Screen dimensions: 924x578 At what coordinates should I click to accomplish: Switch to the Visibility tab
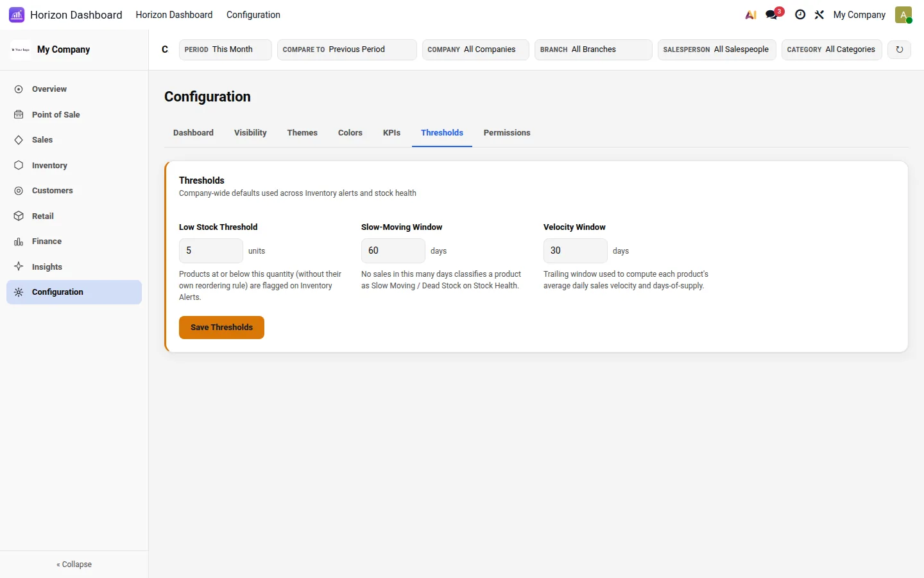click(x=250, y=133)
